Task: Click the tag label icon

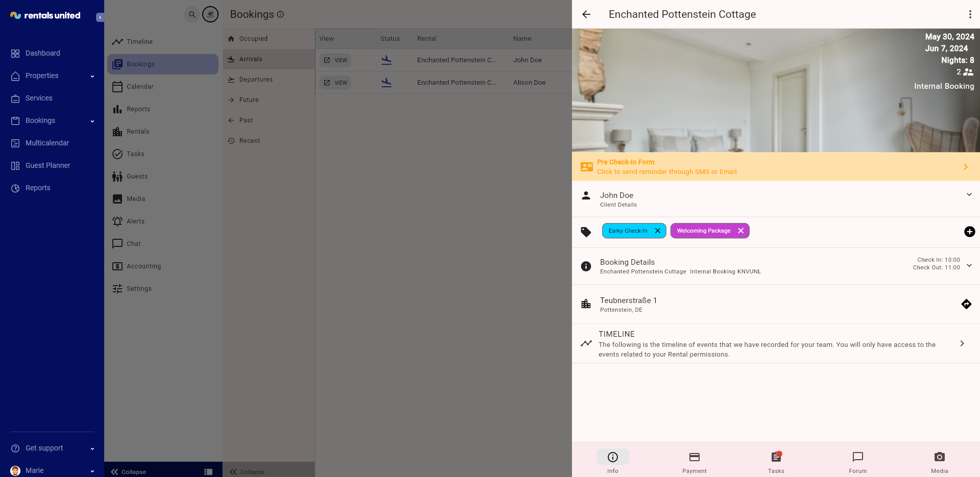Action: coord(586,232)
